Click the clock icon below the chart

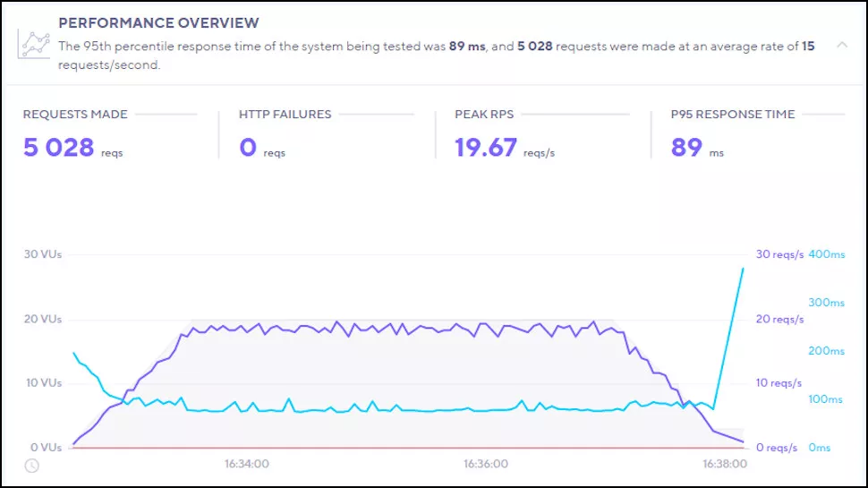[x=32, y=466]
